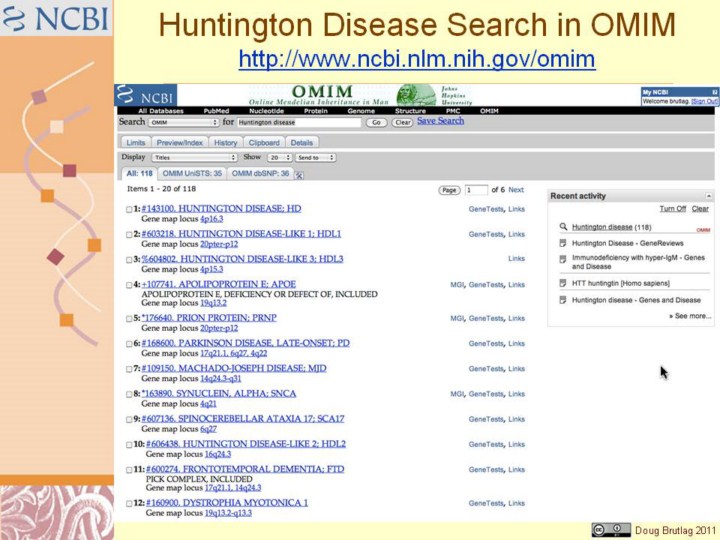Check the box for result 1 Huntington Disease; HD

[x=129, y=209]
